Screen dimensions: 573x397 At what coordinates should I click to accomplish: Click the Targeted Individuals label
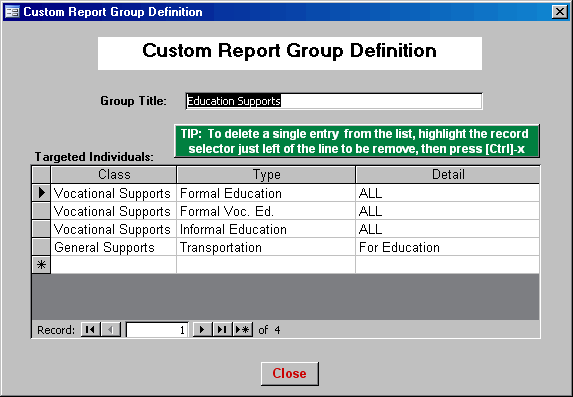(x=94, y=157)
